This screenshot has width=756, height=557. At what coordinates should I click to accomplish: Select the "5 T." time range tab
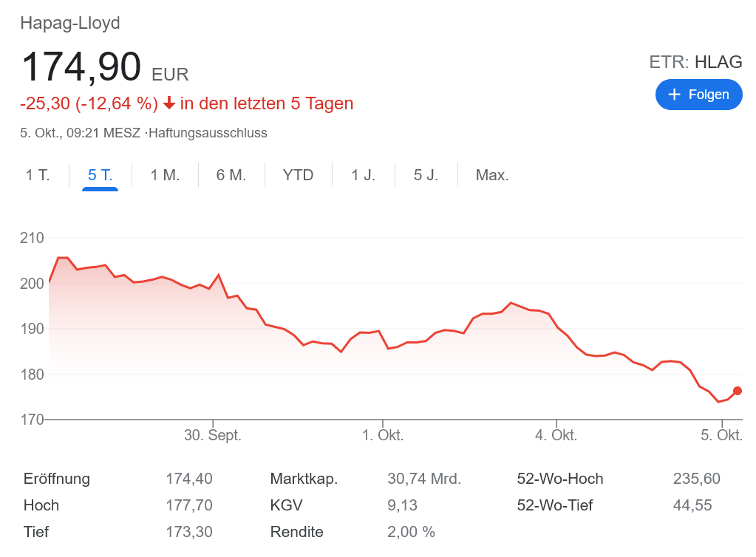(x=100, y=175)
